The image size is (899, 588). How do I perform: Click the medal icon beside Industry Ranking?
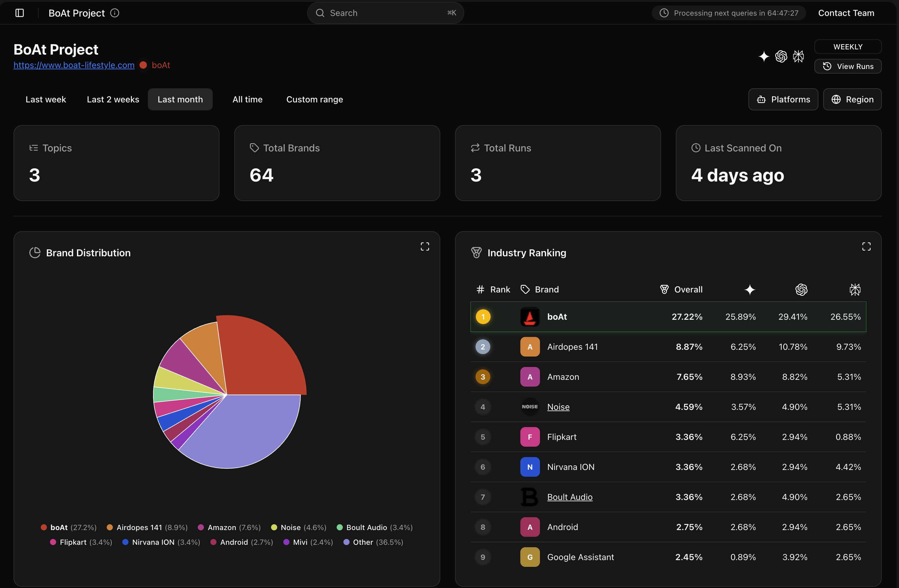(x=476, y=253)
